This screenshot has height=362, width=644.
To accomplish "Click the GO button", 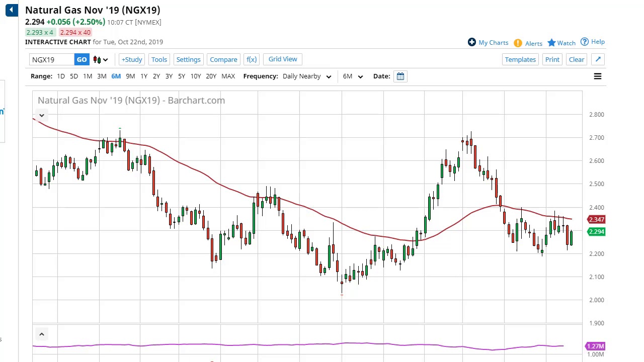I will (82, 60).
